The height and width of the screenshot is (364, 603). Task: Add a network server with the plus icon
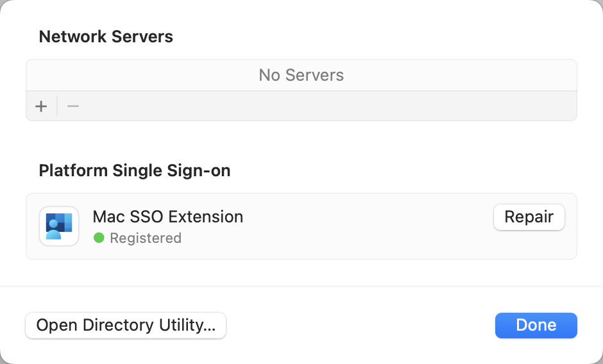41,106
